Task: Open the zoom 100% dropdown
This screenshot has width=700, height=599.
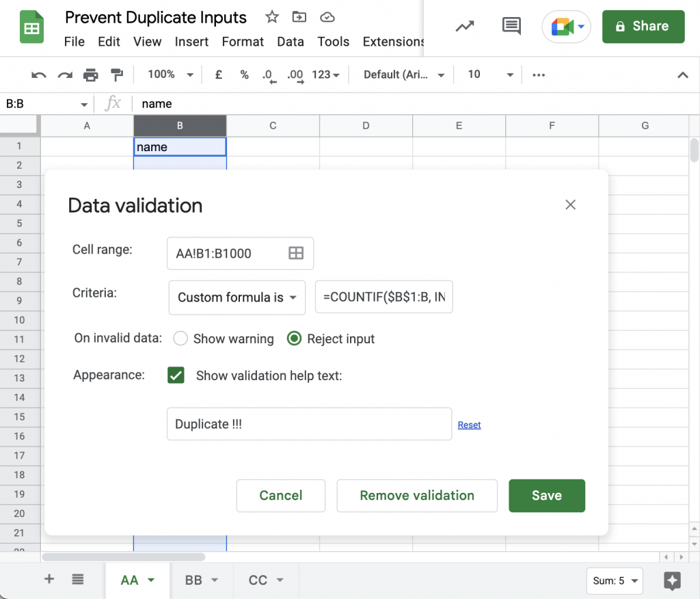Action: 170,75
